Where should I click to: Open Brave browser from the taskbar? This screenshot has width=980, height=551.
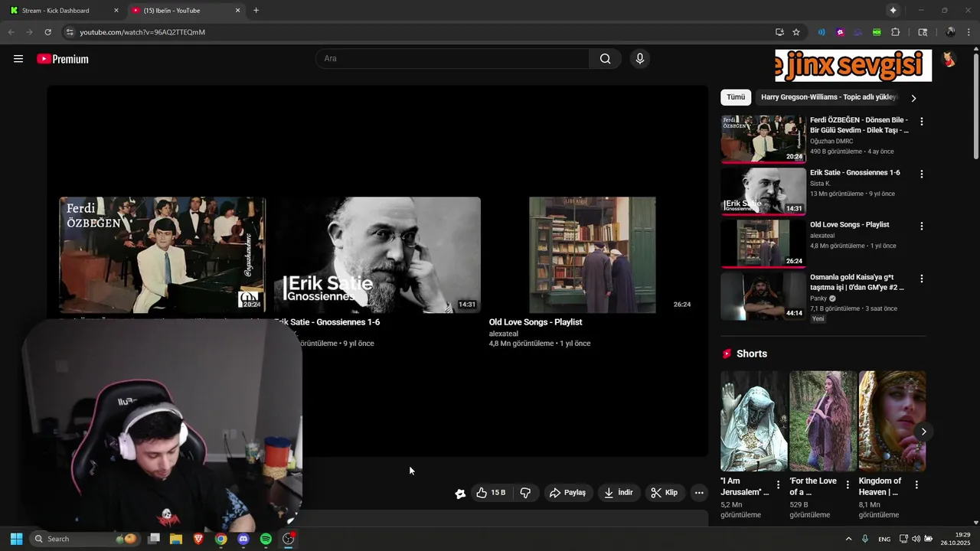point(198,539)
